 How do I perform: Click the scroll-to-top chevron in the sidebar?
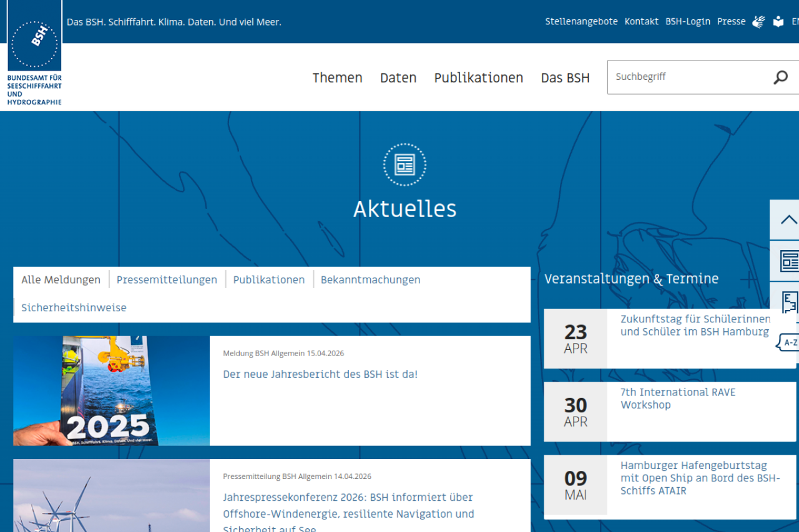[788, 220]
